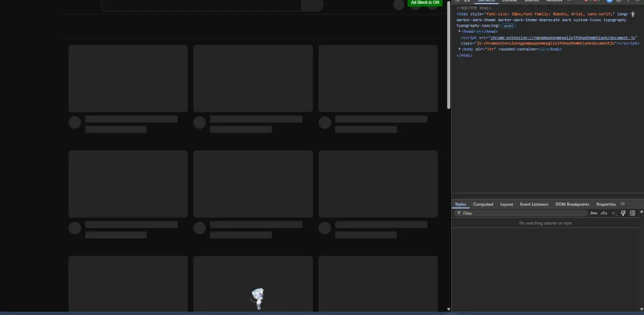The width and height of the screenshot is (644, 315).
Task: Open the Layout tab
Action: coord(507,204)
